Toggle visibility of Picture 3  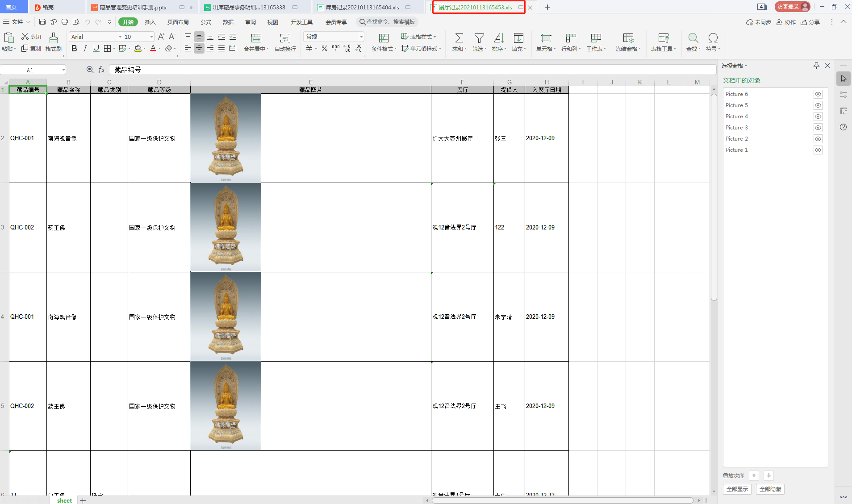point(818,128)
